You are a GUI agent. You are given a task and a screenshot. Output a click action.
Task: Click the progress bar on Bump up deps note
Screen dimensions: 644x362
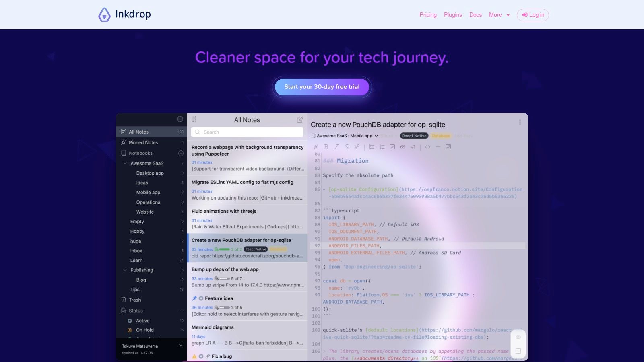[x=224, y=278]
